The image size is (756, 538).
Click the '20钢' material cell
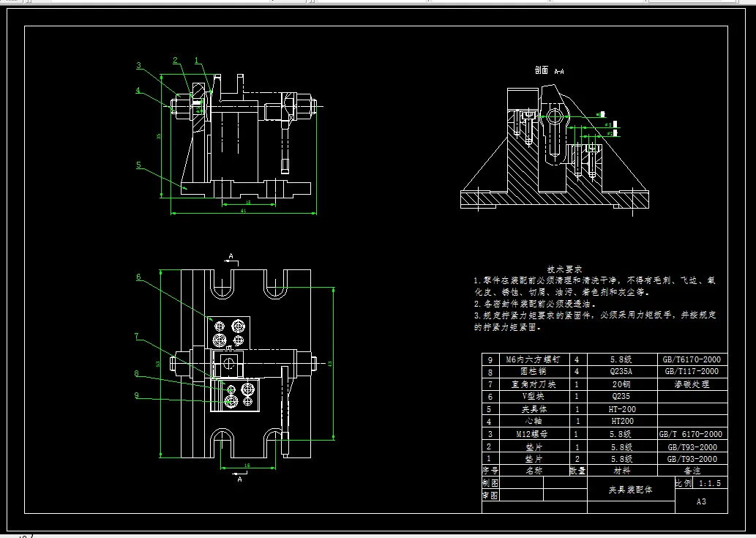621,384
